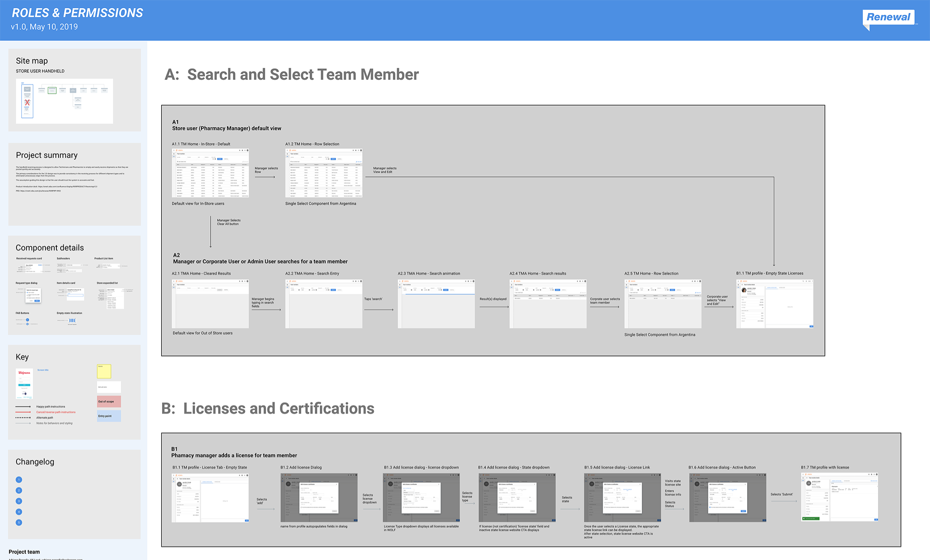Select the first radio option in the Request type dialog
930x560 pixels.
(x=28, y=293)
